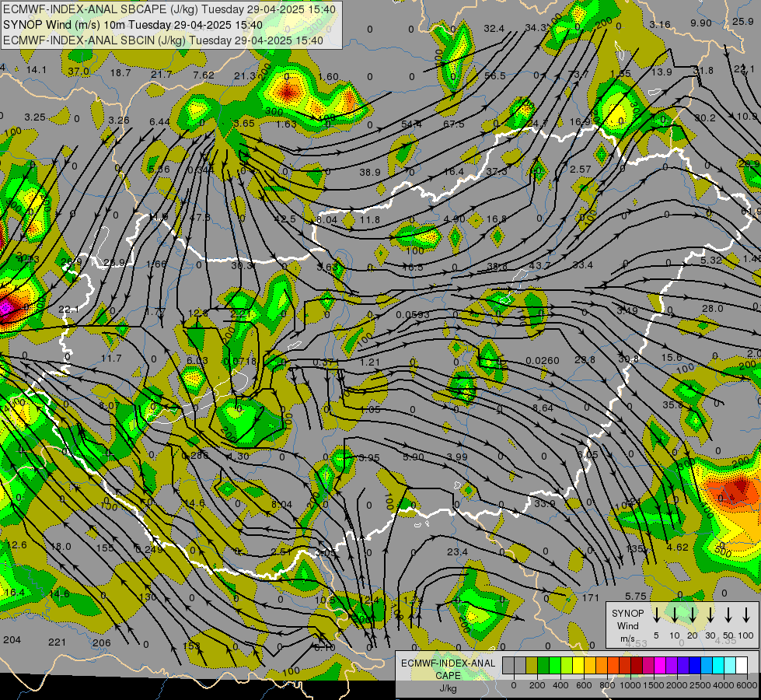Click the SBCAPE title line in header
Image resolution: width=761 pixels, height=700 pixels.
point(169,9)
